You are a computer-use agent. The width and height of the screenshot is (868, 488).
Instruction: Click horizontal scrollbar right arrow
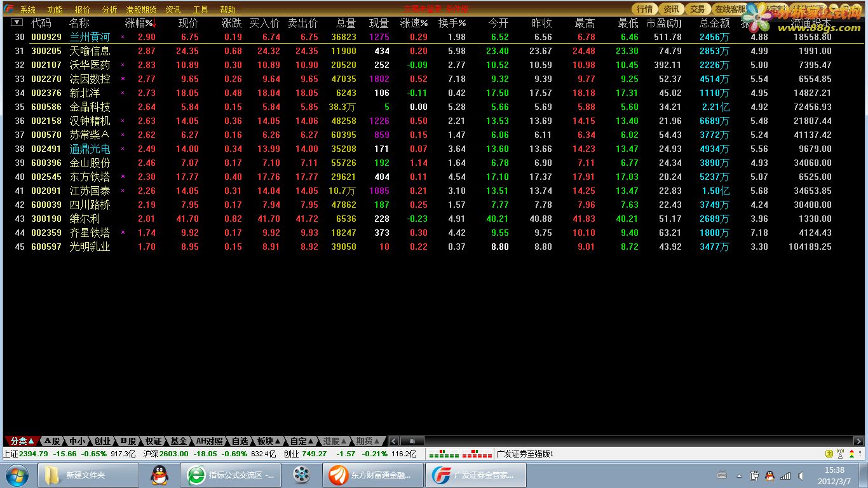click(858, 441)
